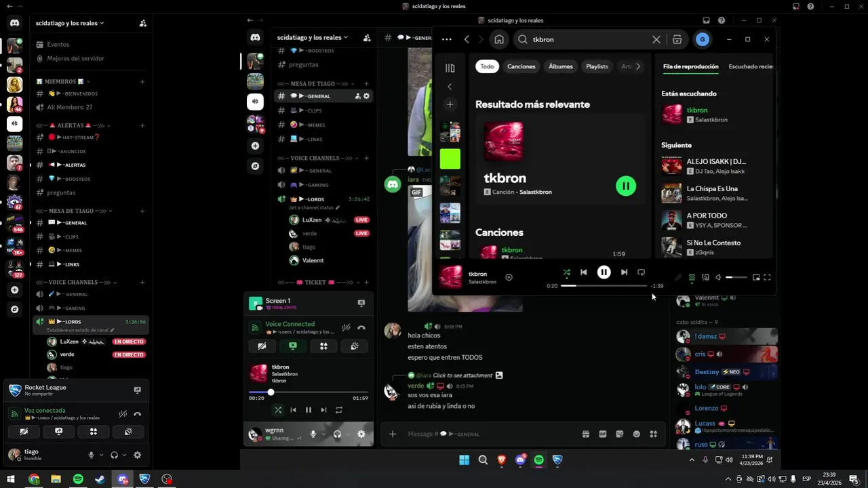Open gift icon in streamed Discord message bar
Image resolution: width=868 pixels, height=488 pixels.
pos(585,434)
